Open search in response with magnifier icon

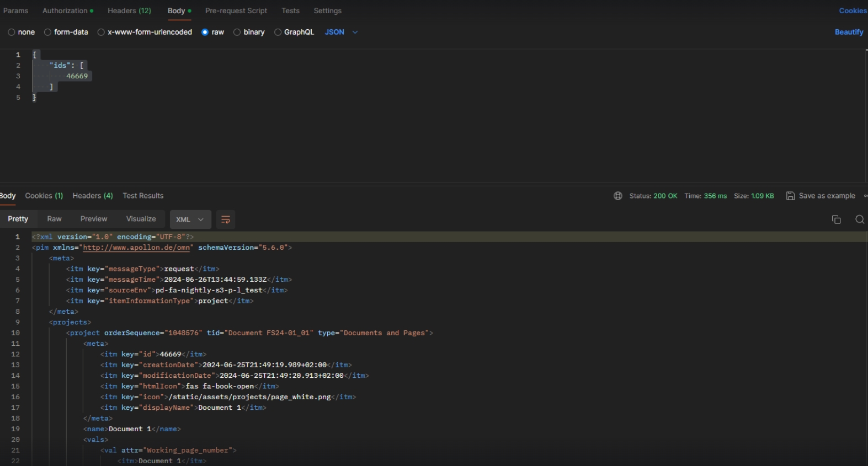859,219
